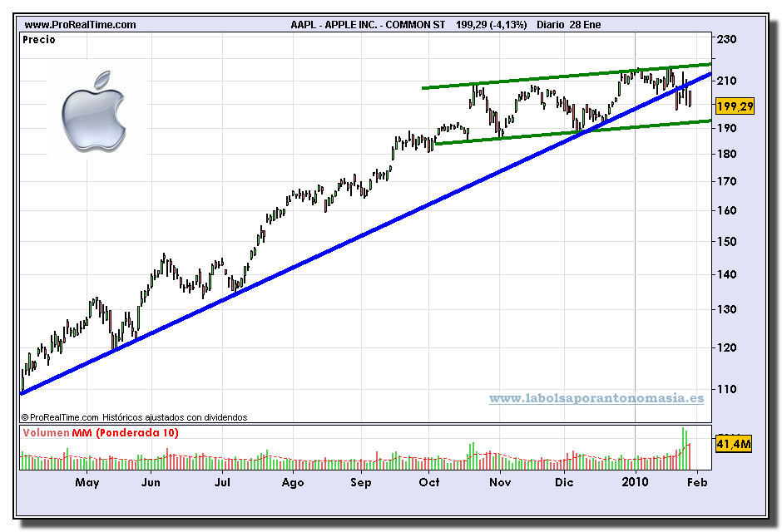Viewport: 782px width, 532px height.
Task: Click the 130 price axis label
Action: [x=726, y=309]
